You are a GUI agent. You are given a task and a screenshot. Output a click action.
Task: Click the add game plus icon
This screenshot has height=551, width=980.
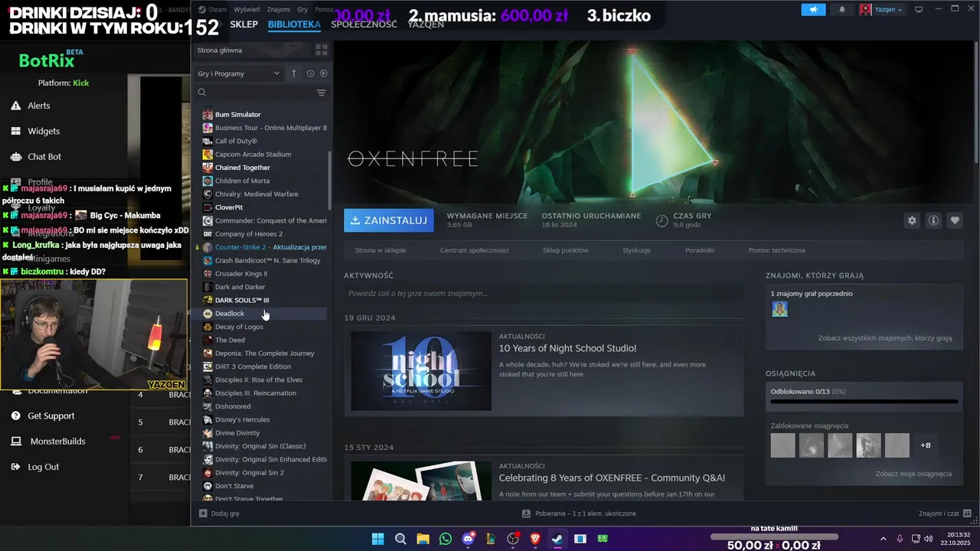(203, 514)
